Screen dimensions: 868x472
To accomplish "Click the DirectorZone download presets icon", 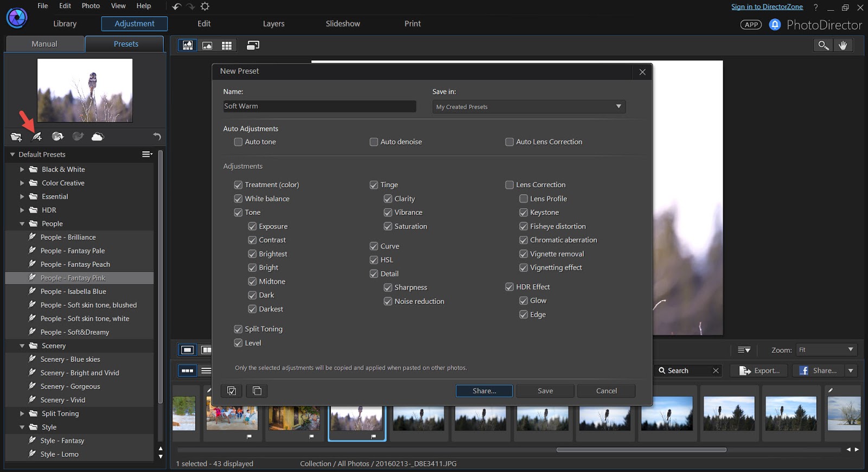I will [x=58, y=137].
